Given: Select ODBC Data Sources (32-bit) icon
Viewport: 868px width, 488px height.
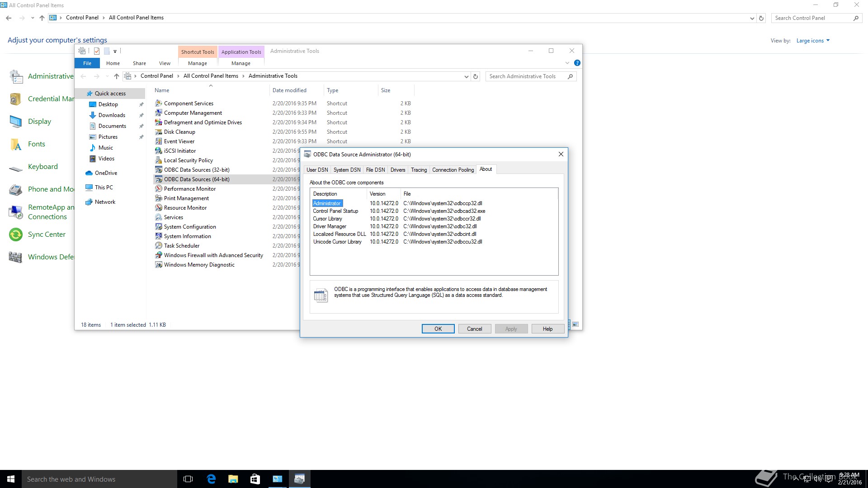Looking at the screenshot, I should 158,170.
